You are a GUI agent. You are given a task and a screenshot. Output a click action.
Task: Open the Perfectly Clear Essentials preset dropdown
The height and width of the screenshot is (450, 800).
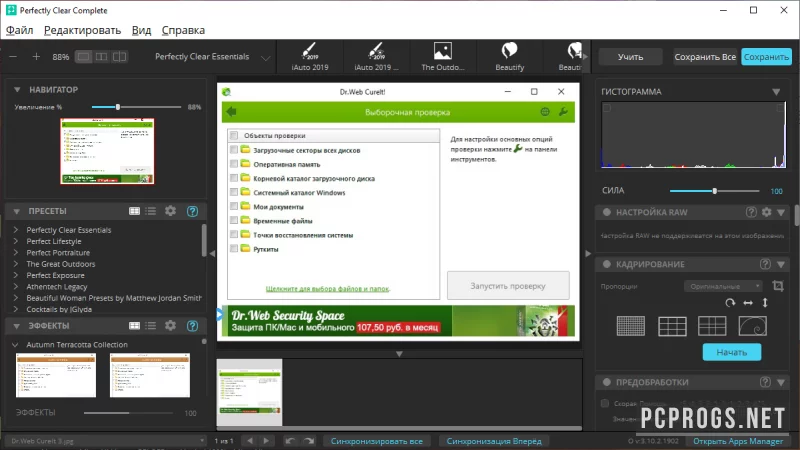(213, 57)
